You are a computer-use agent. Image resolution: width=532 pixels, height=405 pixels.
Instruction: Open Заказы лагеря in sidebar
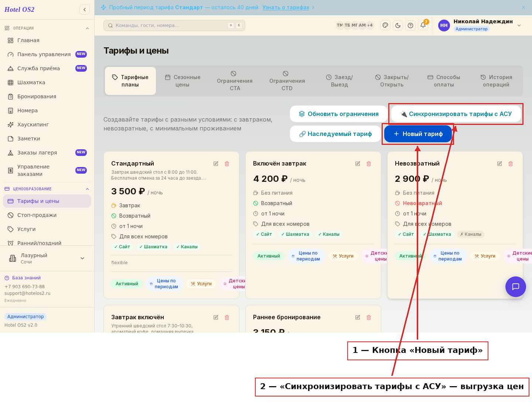tap(47, 153)
